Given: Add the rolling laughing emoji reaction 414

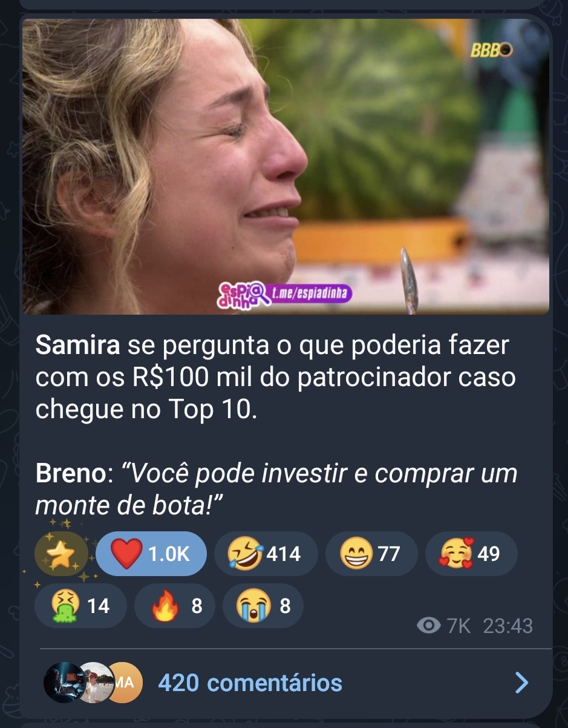Looking at the screenshot, I should click(x=266, y=554).
